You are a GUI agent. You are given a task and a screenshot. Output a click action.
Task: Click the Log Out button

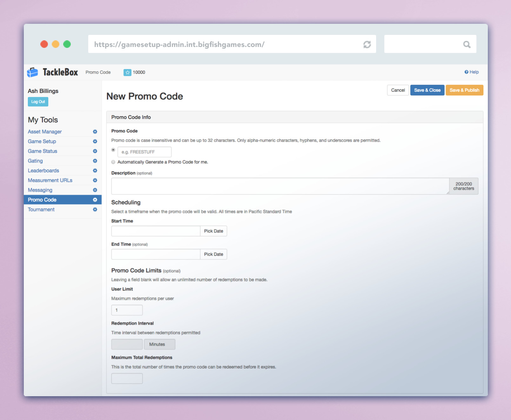(38, 102)
